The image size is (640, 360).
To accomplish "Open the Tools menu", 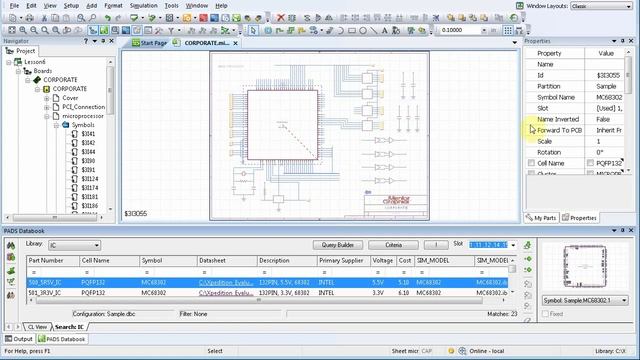I will tap(171, 6).
